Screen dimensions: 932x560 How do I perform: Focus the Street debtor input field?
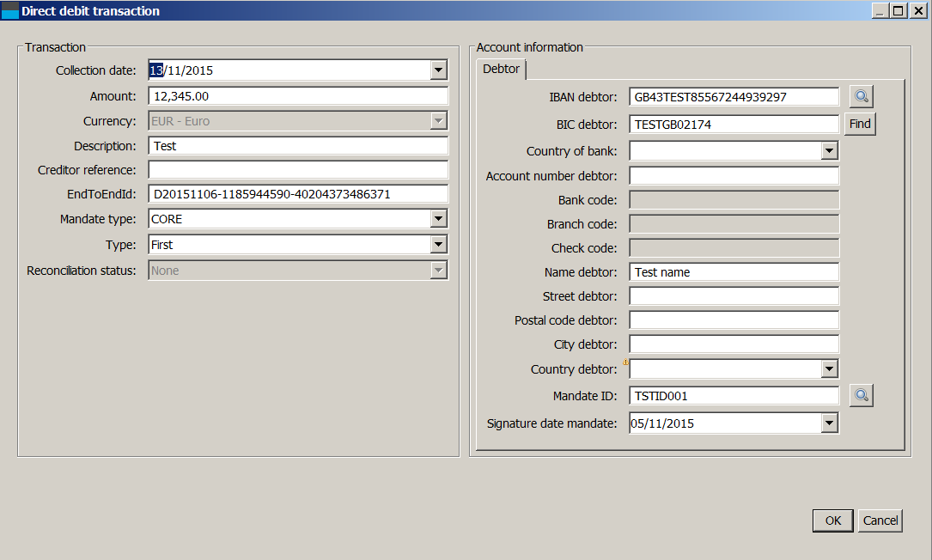734,296
